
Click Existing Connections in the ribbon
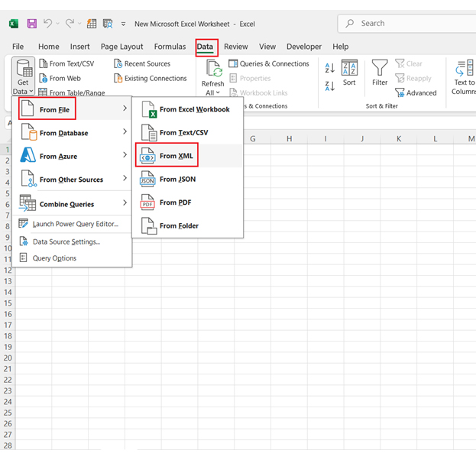(151, 78)
